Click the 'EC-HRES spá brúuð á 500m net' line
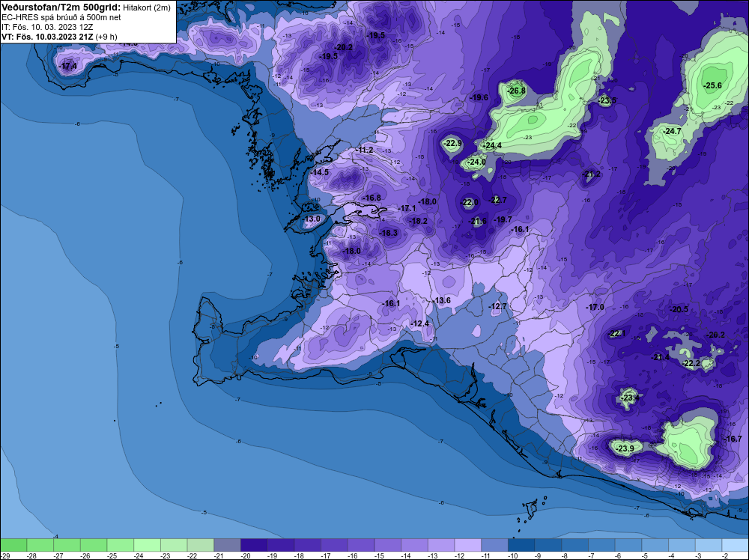 tap(61, 18)
